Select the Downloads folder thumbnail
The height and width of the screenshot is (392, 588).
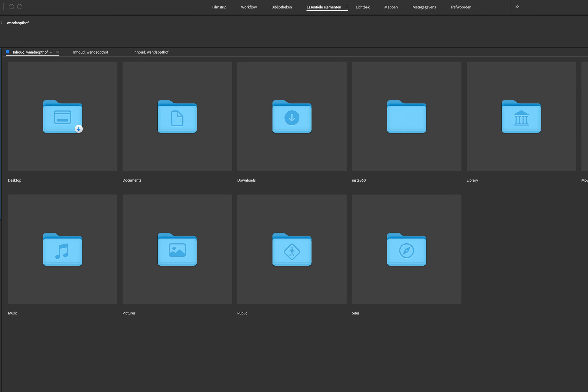pos(292,117)
